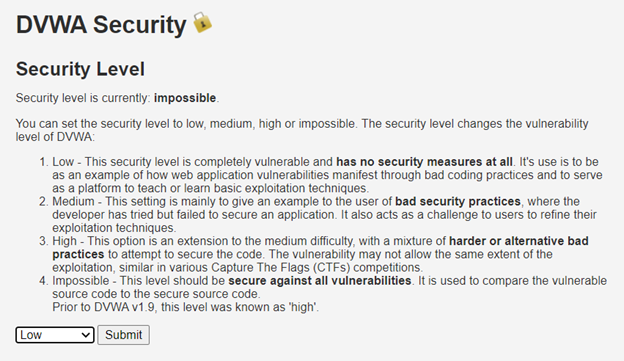The image size is (624, 361).
Task: Click the dropdown chevron arrow beside Low
Action: coord(86,335)
